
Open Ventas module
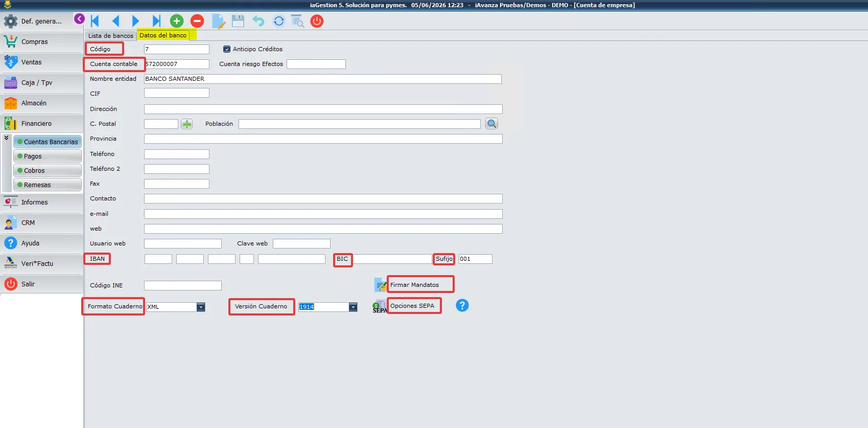pyautogui.click(x=41, y=62)
